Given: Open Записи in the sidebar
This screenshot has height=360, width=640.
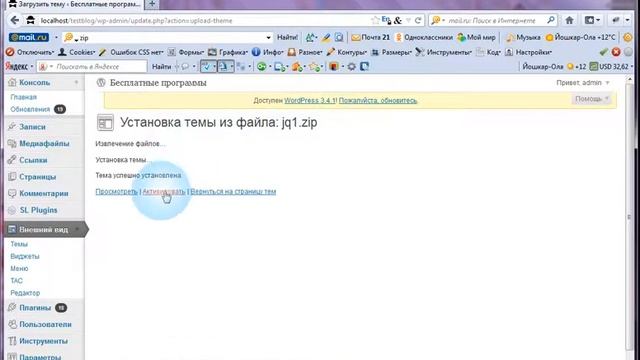Looking at the screenshot, I should pyautogui.click(x=32, y=127).
